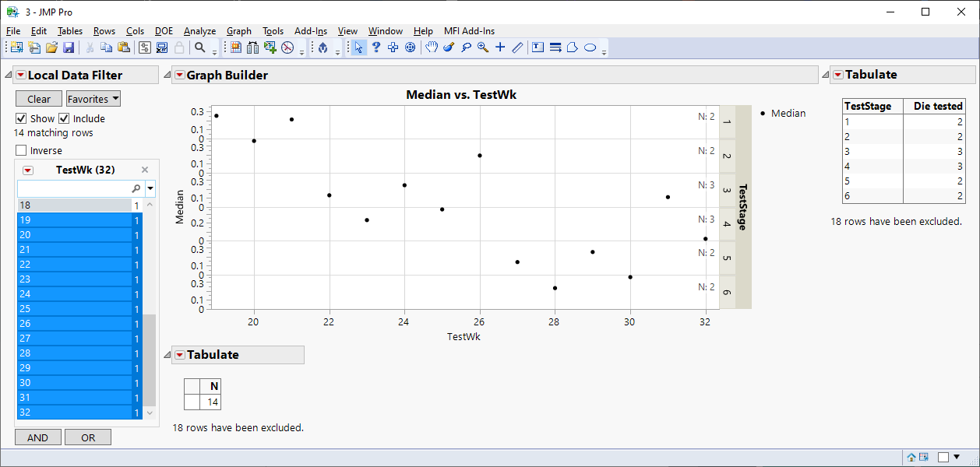Open the Analyze menu
Viewport: 980px width, 467px height.
tap(199, 31)
